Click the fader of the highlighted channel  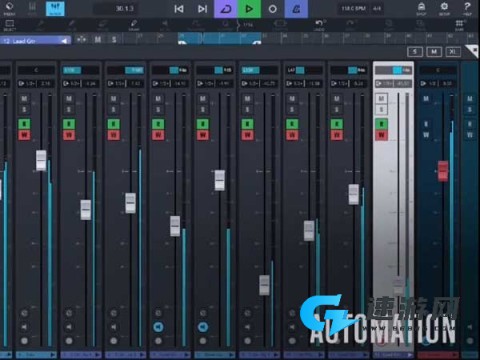pyautogui.click(x=398, y=285)
